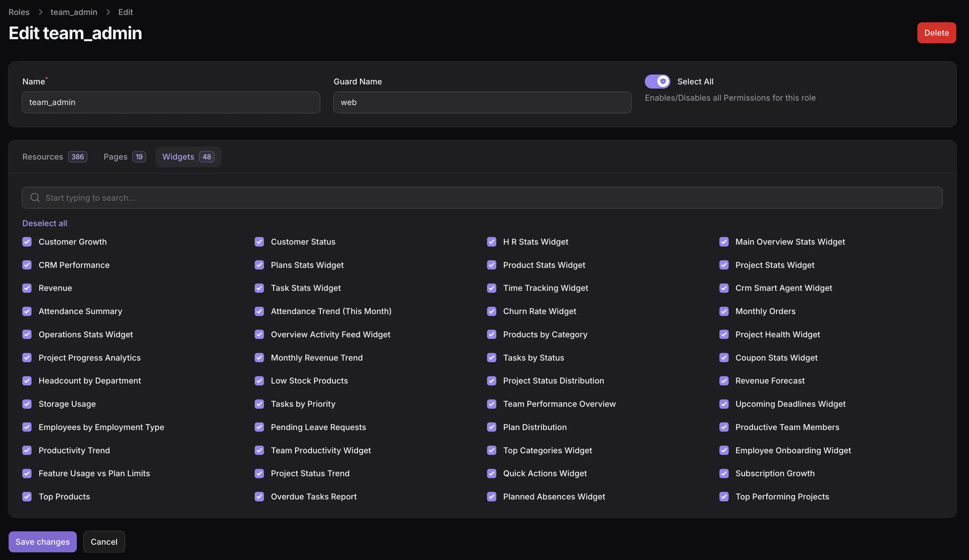Uncheck Churn Rate Widget checkbox
This screenshot has height=560, width=969.
pos(492,311)
